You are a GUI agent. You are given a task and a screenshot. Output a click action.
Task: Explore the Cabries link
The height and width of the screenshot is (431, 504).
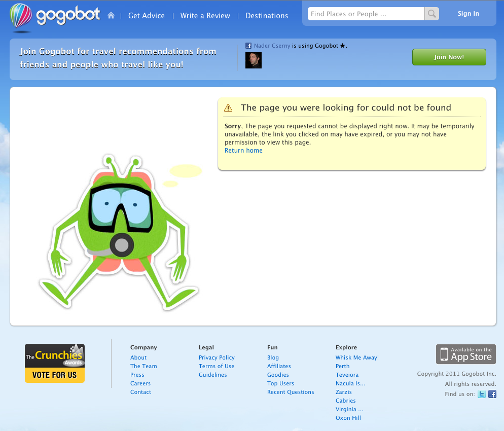point(345,401)
